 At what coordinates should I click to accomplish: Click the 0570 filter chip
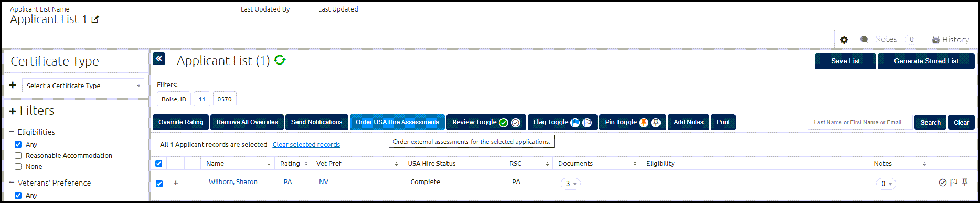tap(225, 99)
